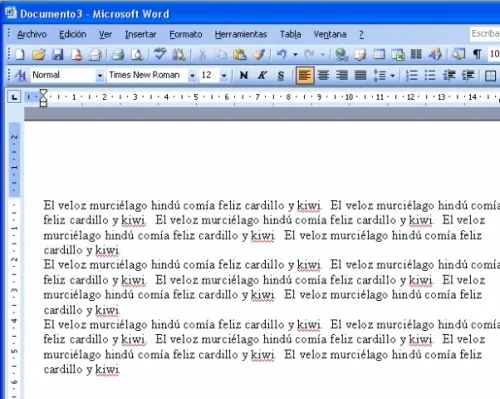This screenshot has width=500, height=399.
Task: Open the Herramientas menu
Action: 241,34
